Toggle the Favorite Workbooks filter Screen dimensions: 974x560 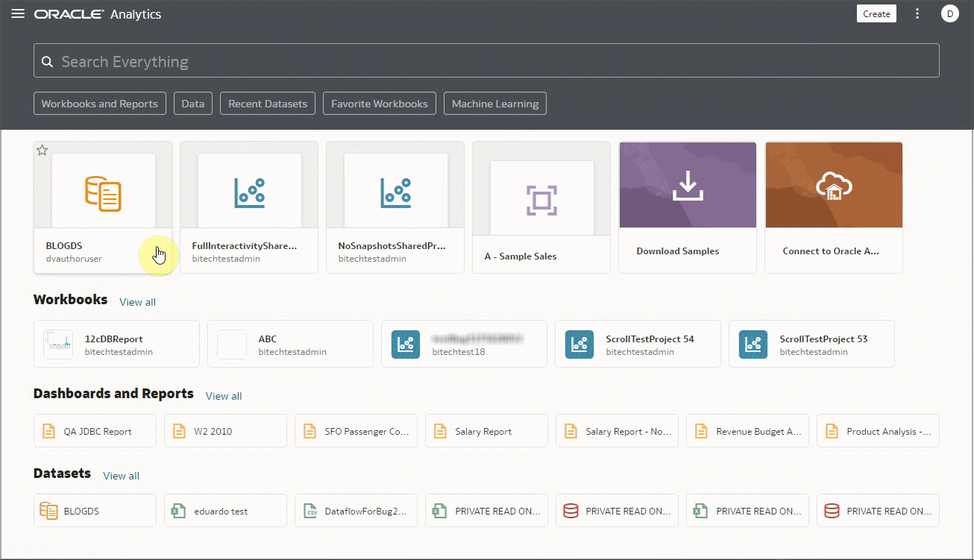pyautogui.click(x=379, y=103)
